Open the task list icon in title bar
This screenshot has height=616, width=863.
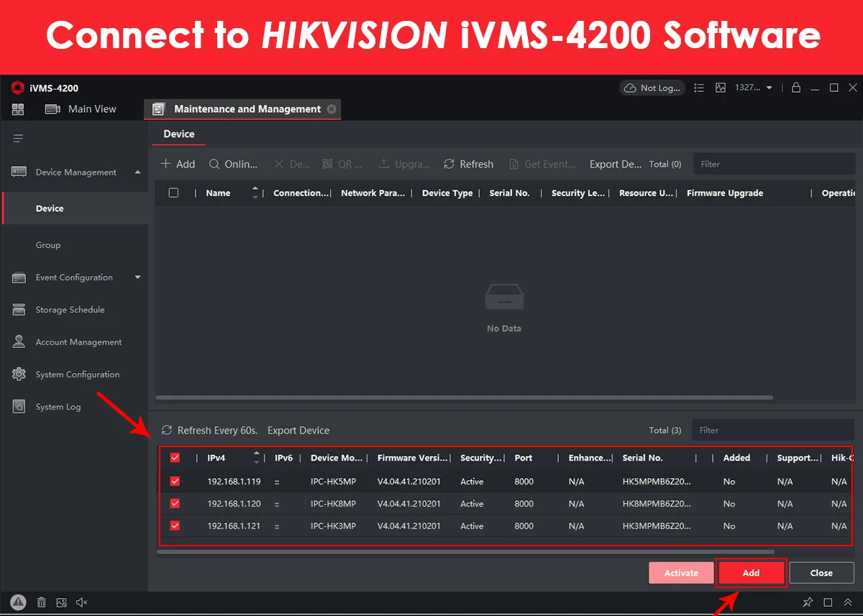click(699, 88)
